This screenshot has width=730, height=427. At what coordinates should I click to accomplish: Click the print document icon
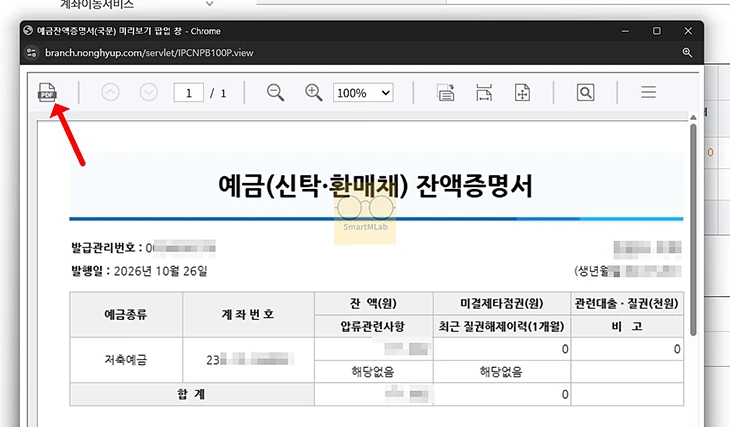[x=446, y=93]
